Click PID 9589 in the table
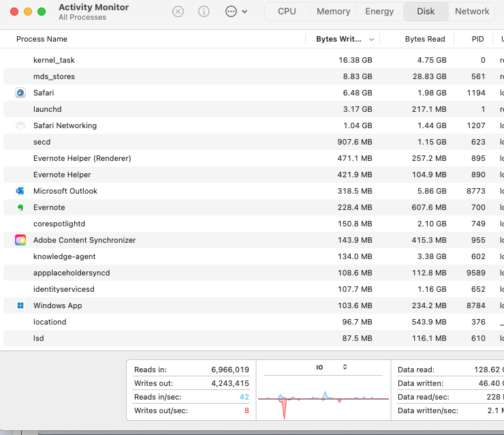504x435 pixels. [x=475, y=273]
